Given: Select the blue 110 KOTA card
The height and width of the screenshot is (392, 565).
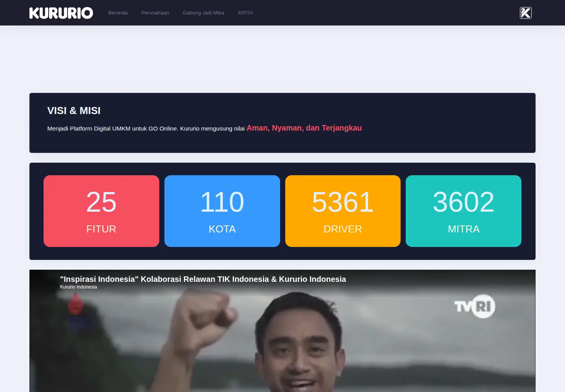Looking at the screenshot, I should coord(222,211).
